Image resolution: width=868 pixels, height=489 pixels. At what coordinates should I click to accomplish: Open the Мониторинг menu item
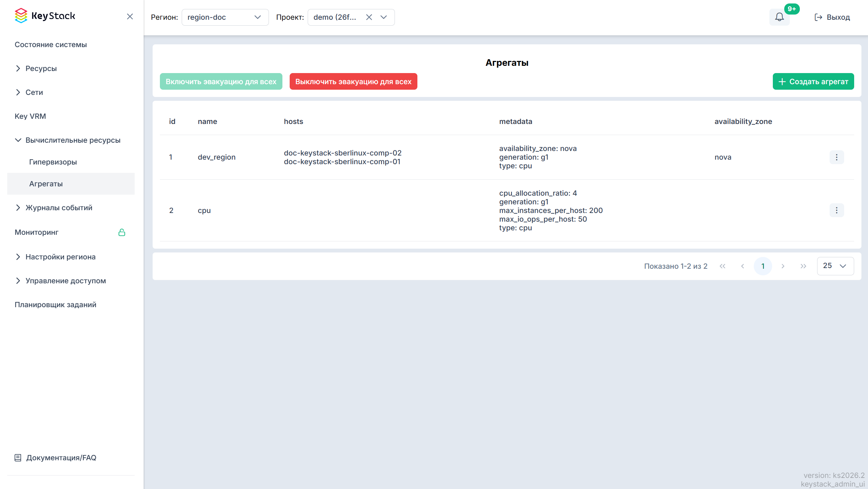36,232
